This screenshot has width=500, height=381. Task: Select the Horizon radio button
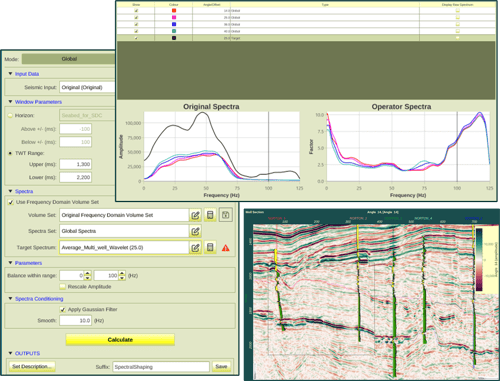[x=10, y=115]
